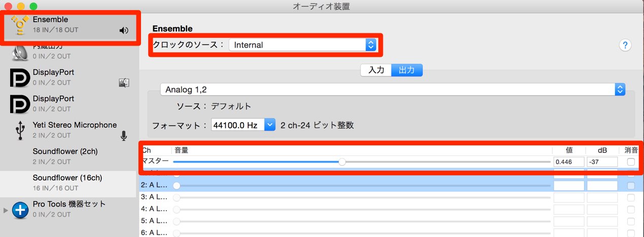Select the second DisplayPort device icon
This screenshot has height=237, width=644.
[x=20, y=103]
